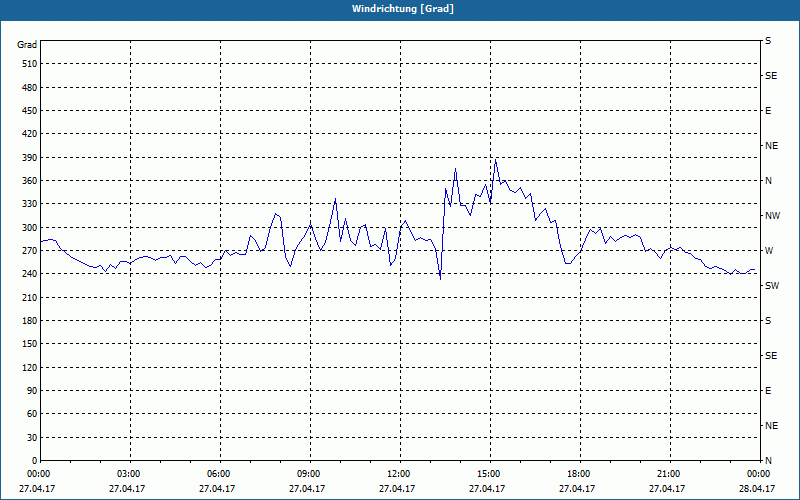Click the 00:00 time label above 28.04.17
Screen dimensions: 800x500
coord(759,474)
